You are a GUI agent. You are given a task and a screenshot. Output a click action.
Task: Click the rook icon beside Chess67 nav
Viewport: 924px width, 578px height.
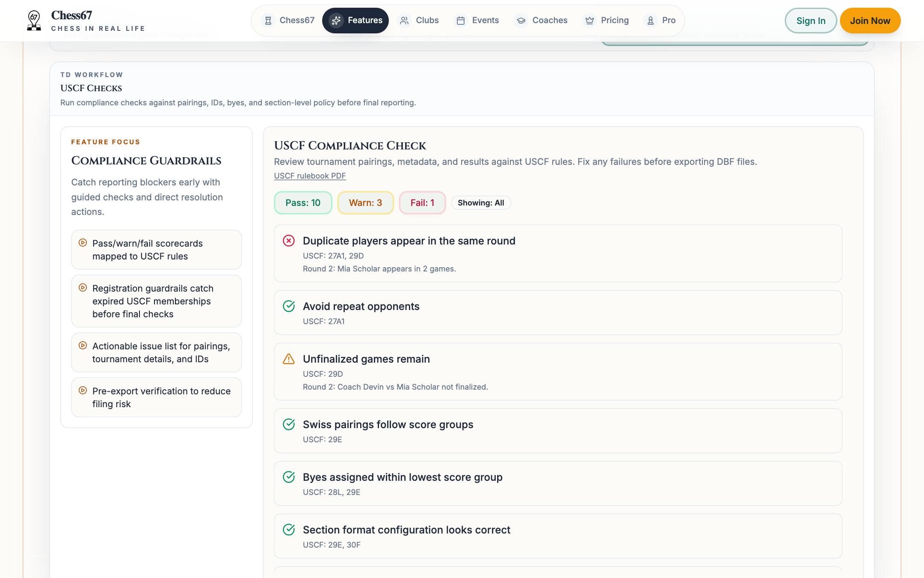[268, 21]
